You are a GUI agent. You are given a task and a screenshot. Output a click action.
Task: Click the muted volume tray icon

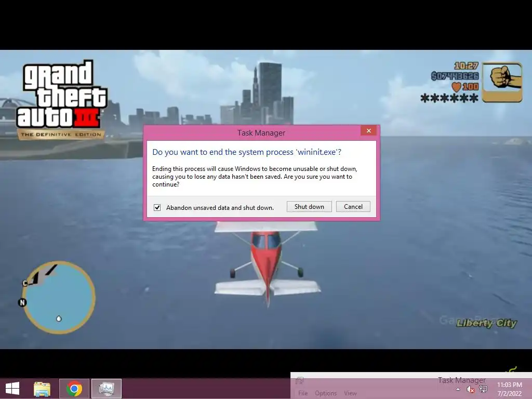click(x=470, y=389)
